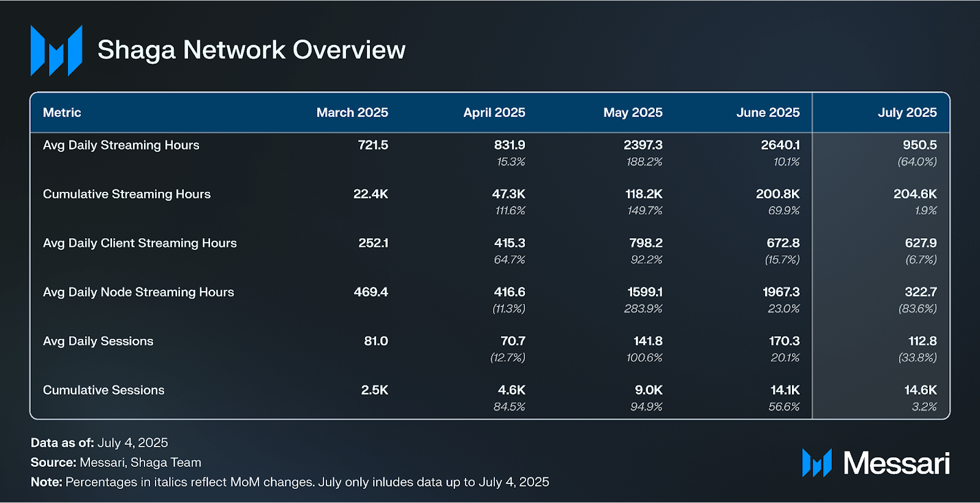Click the 'Data as of: July 4, 2025' line
Viewport: 980px width, 503px height.
click(x=99, y=443)
